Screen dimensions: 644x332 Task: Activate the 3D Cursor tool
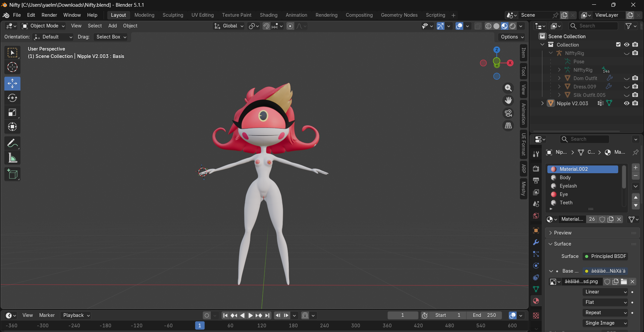[12, 67]
